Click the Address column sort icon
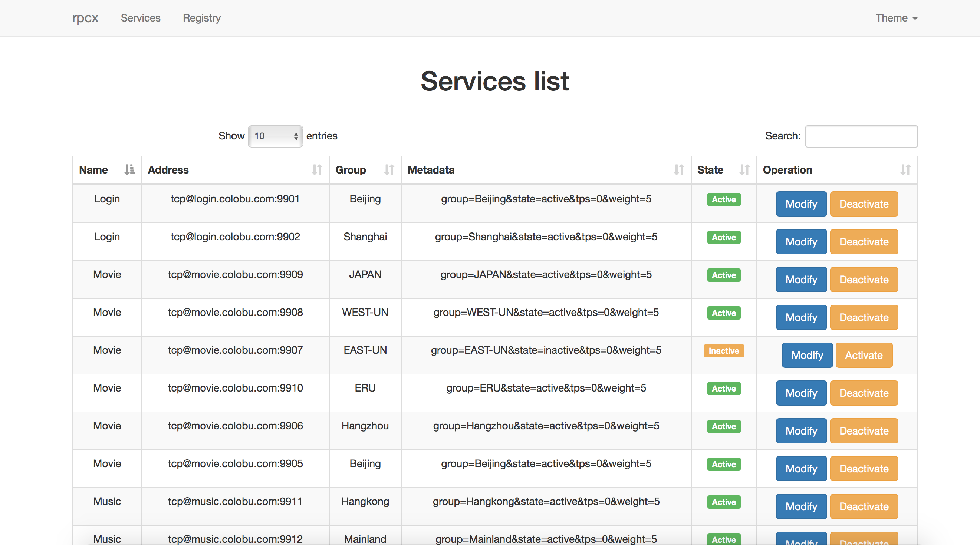Viewport: 980px width, 545px height. pos(317,170)
